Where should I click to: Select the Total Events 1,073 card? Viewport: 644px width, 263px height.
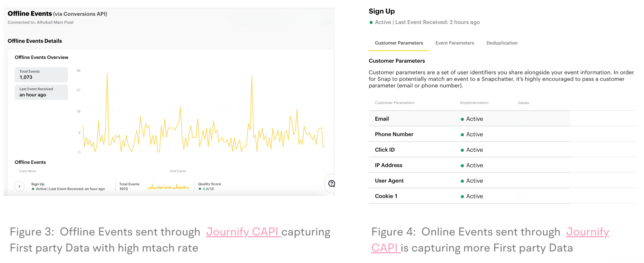coord(41,75)
